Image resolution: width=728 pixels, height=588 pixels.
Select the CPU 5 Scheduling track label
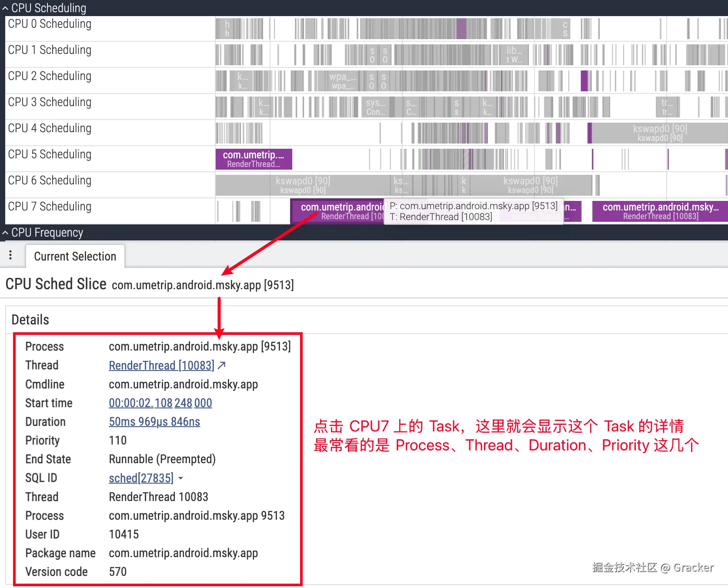coord(50,154)
